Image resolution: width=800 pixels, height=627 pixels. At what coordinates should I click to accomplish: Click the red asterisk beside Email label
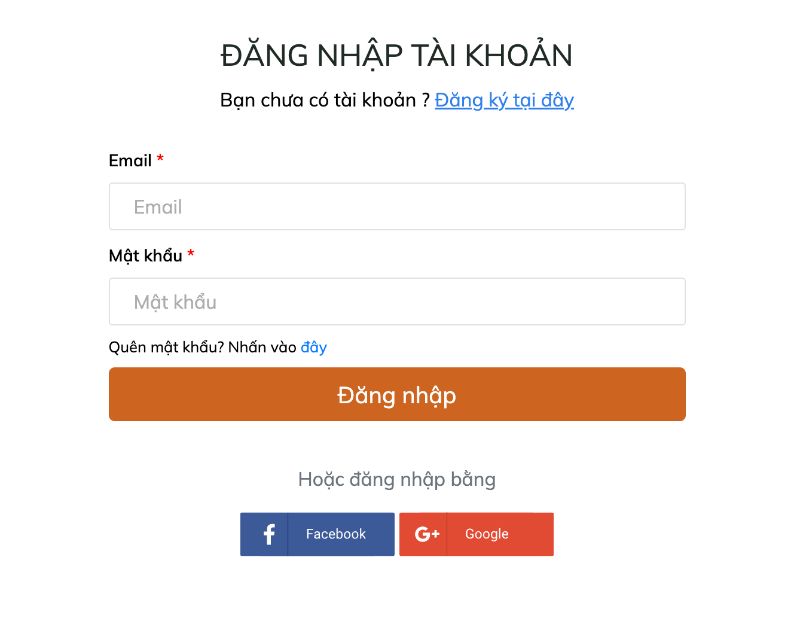pyautogui.click(x=160, y=160)
